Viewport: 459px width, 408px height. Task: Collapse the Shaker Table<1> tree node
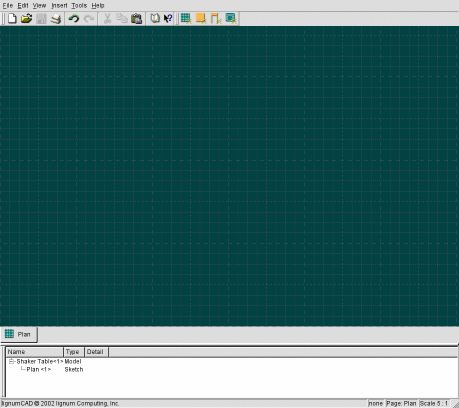[11, 361]
